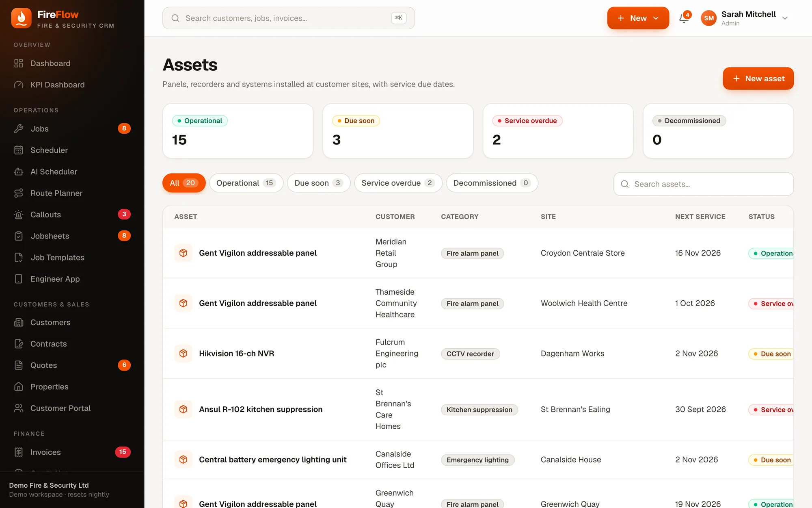Click the CCTV recorder category chip

click(470, 354)
